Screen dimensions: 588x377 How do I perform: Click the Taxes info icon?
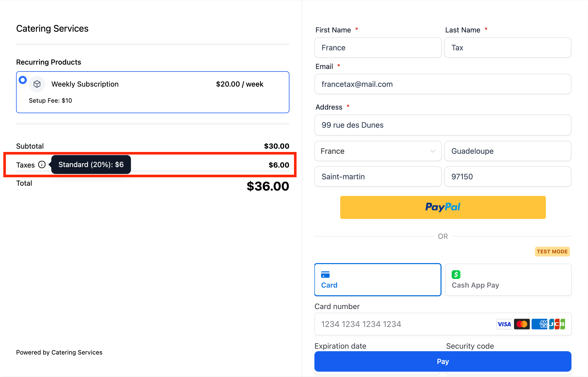tap(42, 165)
